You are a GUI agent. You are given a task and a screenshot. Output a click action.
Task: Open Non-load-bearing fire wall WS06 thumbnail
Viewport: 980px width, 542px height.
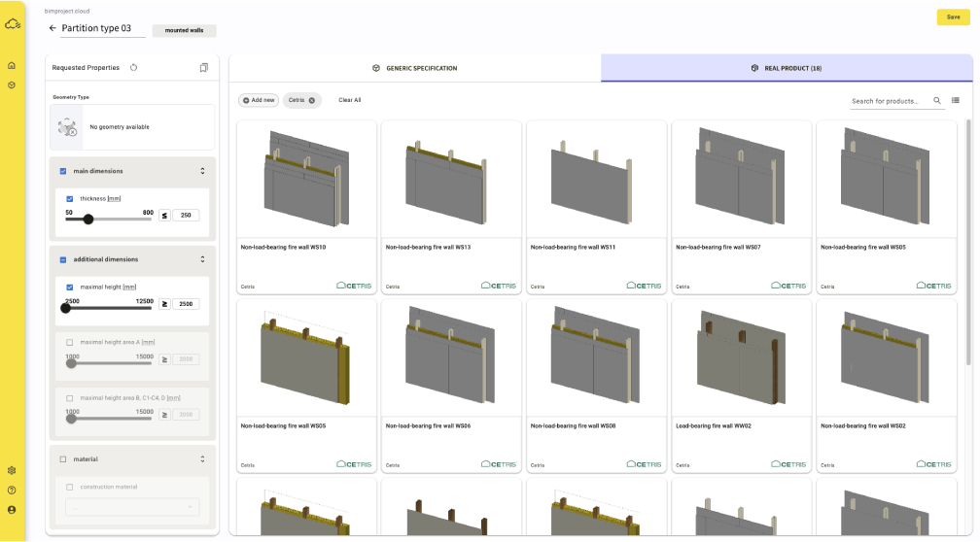coord(451,357)
